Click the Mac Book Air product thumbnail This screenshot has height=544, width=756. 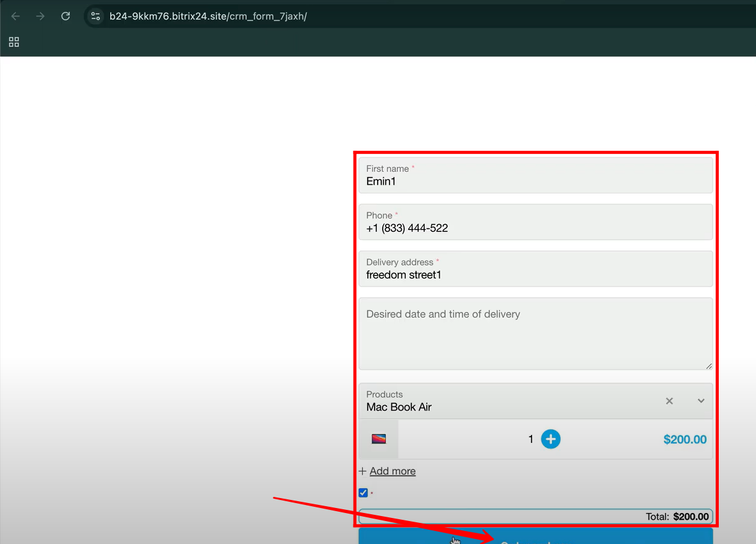pyautogui.click(x=379, y=439)
